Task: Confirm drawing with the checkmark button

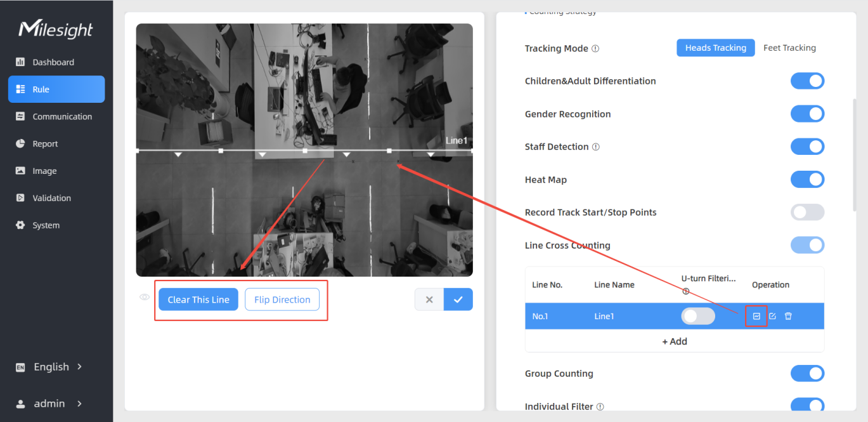Action: tap(458, 300)
